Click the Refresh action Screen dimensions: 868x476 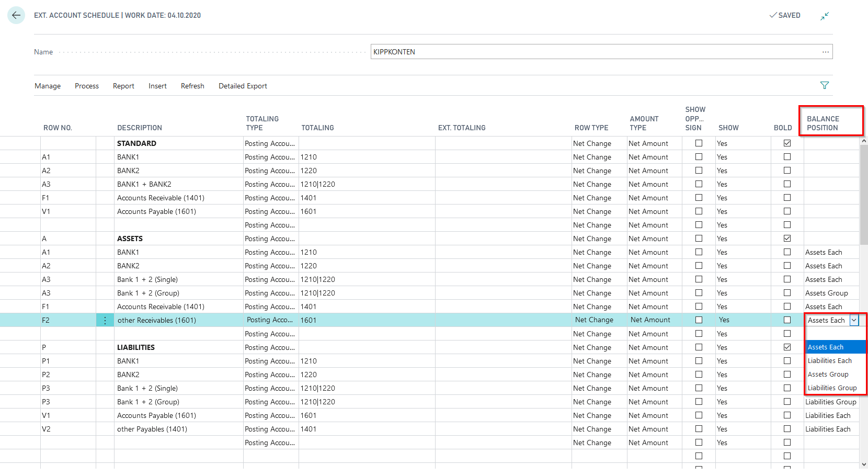[192, 86]
